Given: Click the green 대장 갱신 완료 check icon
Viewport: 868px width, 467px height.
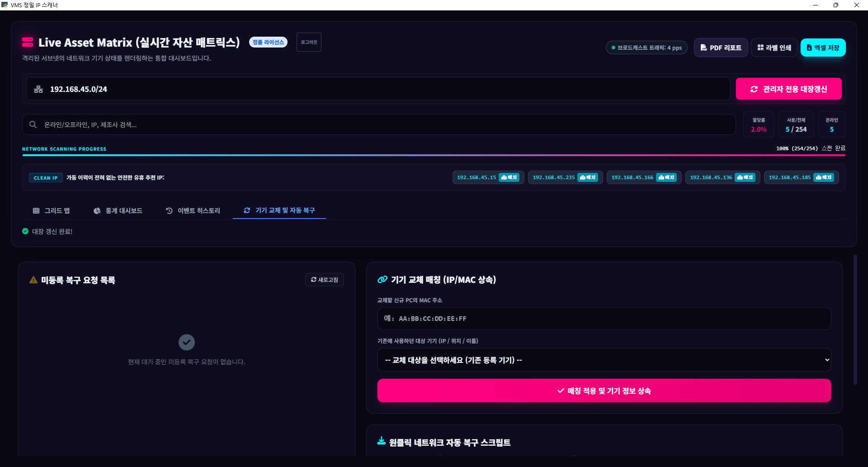Looking at the screenshot, I should point(25,231).
